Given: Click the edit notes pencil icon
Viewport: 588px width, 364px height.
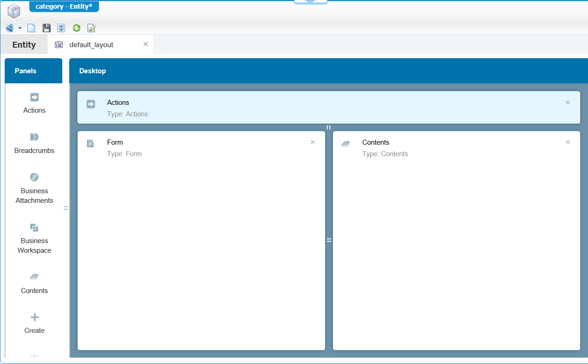Looking at the screenshot, I should (92, 28).
